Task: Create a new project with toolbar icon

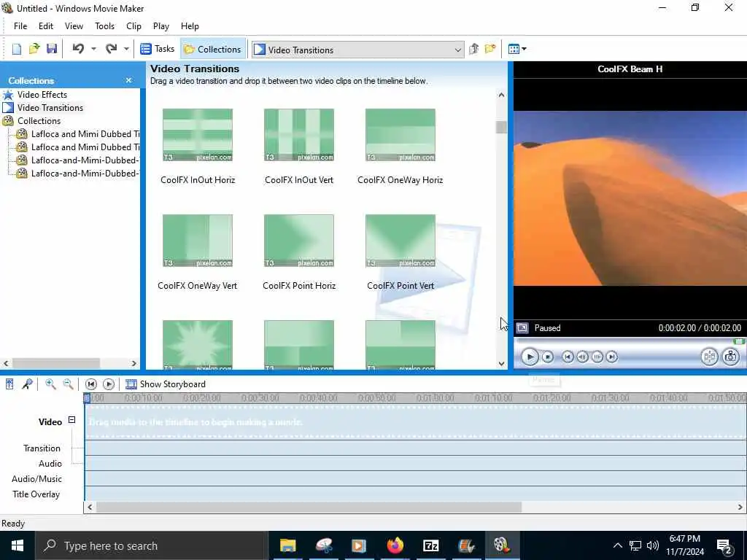Action: click(17, 49)
